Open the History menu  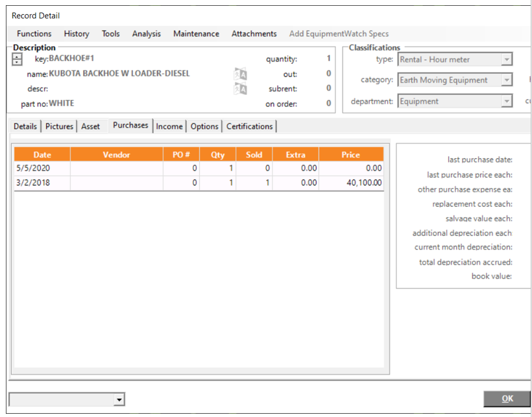click(x=77, y=34)
